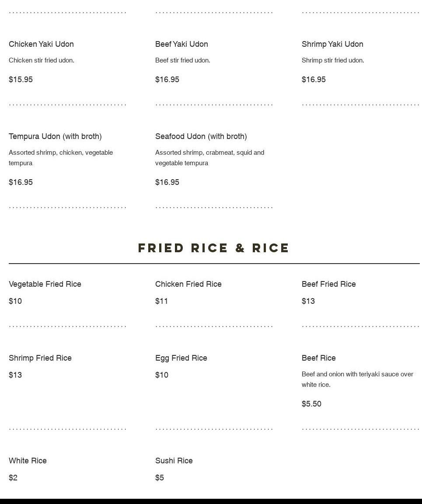
Task: Click the Fried Rice & Rice section heading
Action: coord(213,248)
